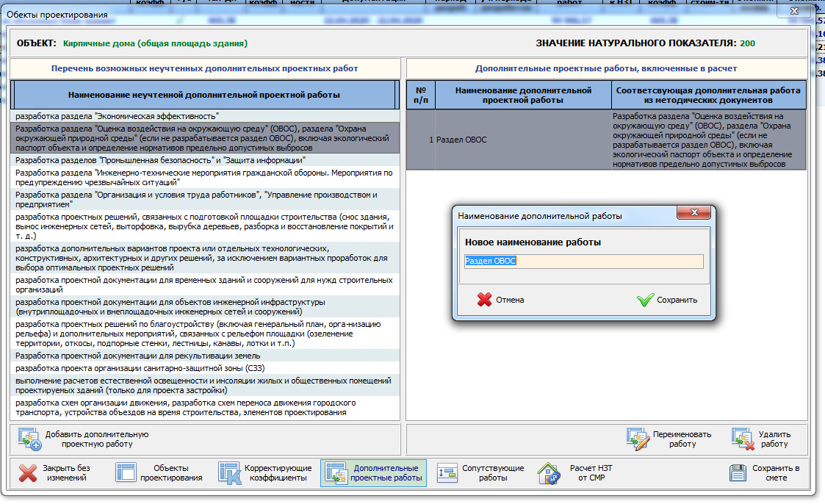
Task: Click the Объекты проектирования icon
Action: (x=126, y=472)
